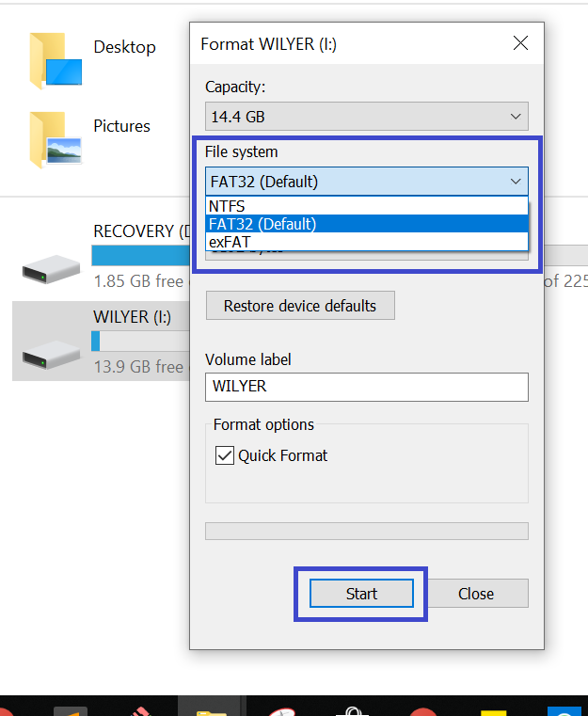This screenshot has height=716, width=588.
Task: Click Restore device defaults
Action: 300,306
